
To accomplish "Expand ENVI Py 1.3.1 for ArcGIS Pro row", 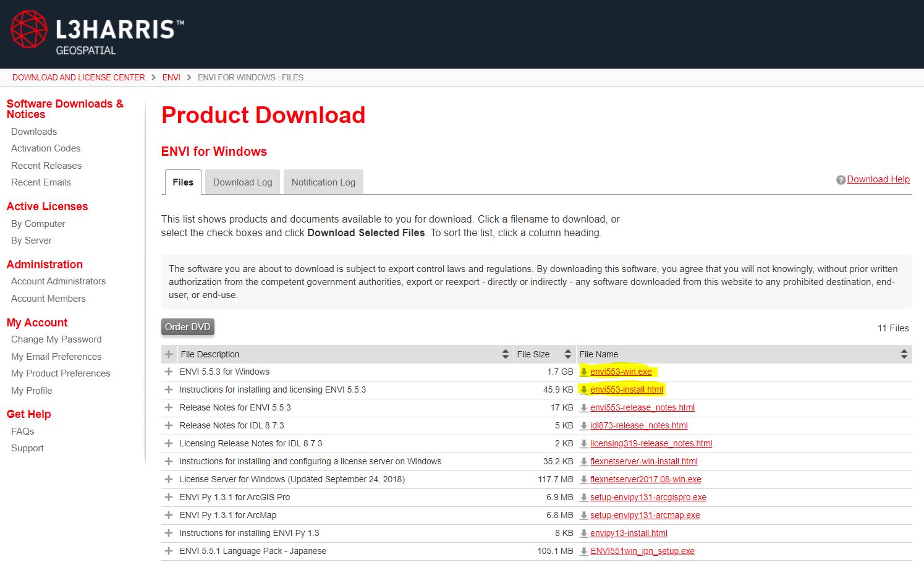I will pyautogui.click(x=168, y=498).
